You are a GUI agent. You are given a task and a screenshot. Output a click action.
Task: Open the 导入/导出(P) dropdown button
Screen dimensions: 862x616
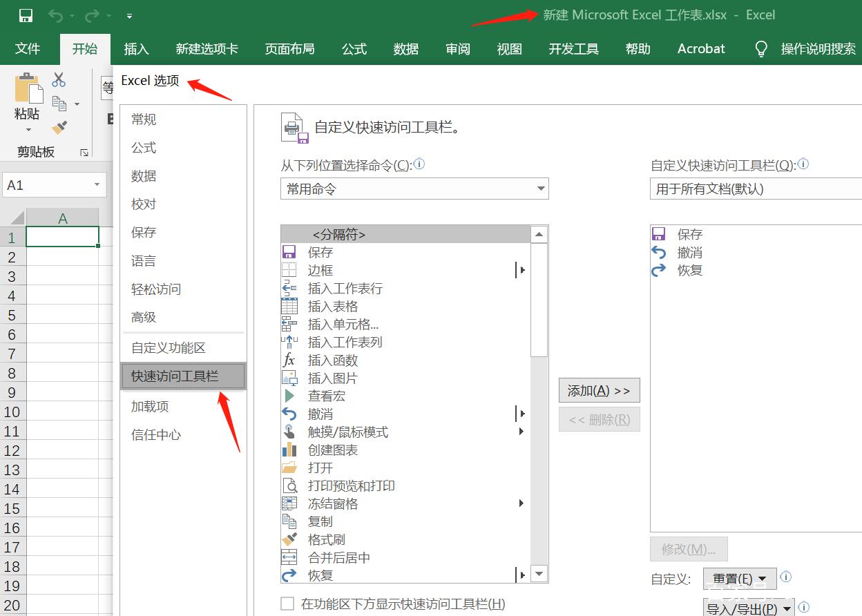(x=749, y=608)
